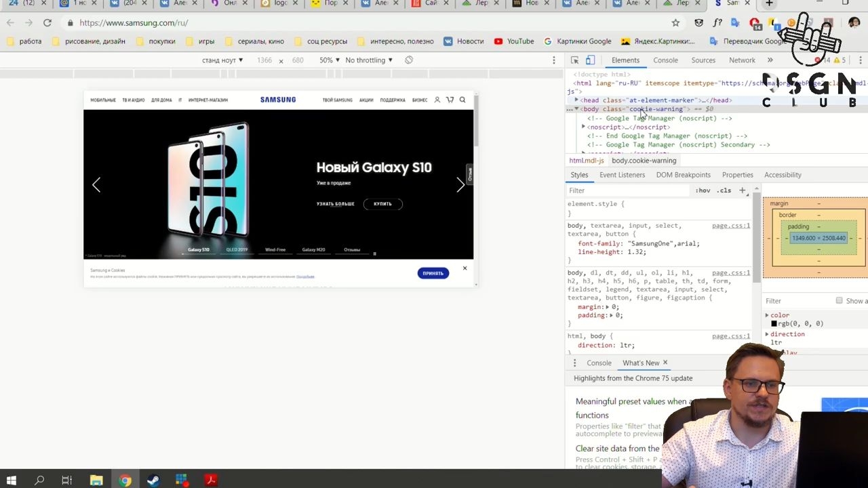
Task: Open Samsung site search magnifier
Action: [x=462, y=100]
